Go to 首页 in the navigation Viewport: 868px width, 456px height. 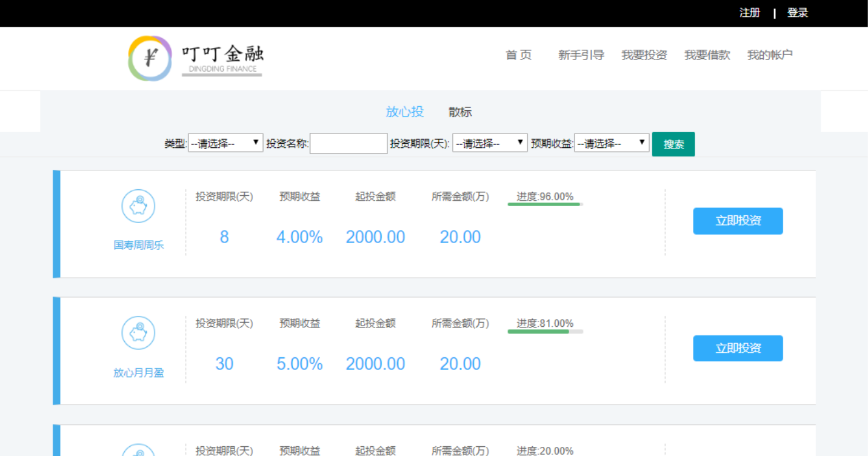coord(518,55)
